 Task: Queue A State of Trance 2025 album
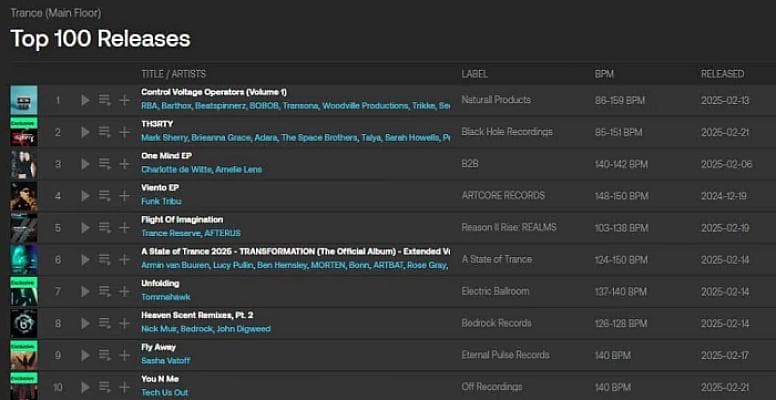(x=104, y=259)
